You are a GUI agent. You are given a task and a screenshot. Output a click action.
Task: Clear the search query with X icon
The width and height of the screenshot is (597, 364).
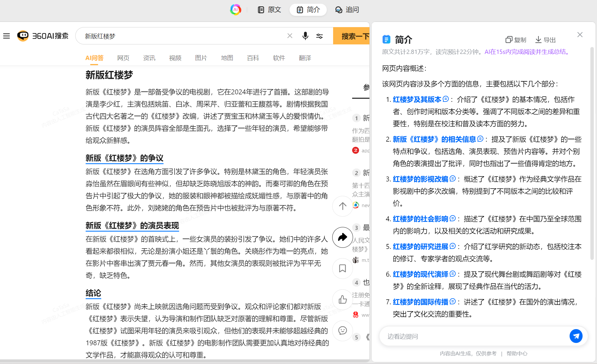(290, 36)
